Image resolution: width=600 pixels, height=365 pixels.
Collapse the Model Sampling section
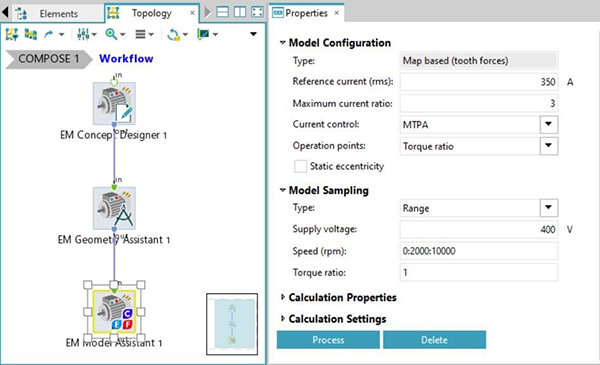point(282,190)
